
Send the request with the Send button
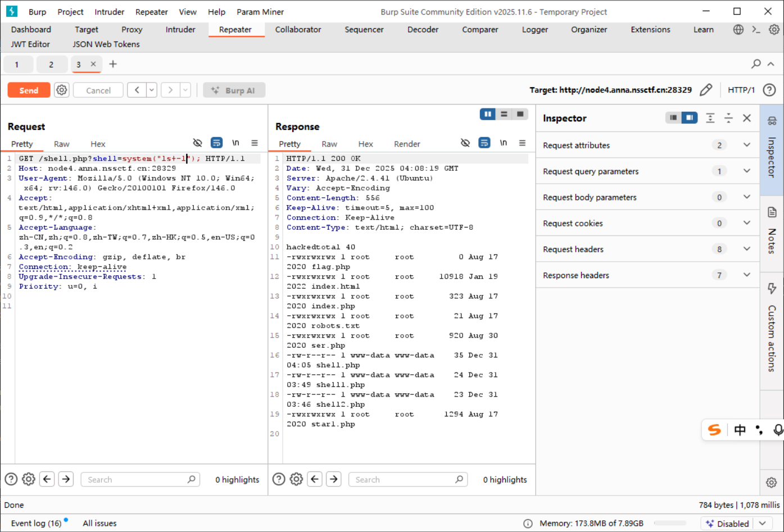(x=29, y=90)
